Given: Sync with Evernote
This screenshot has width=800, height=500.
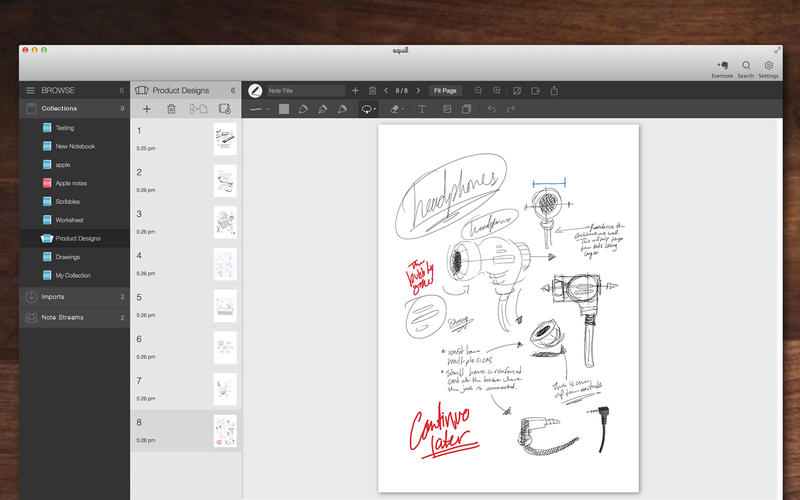Looking at the screenshot, I should [722, 69].
